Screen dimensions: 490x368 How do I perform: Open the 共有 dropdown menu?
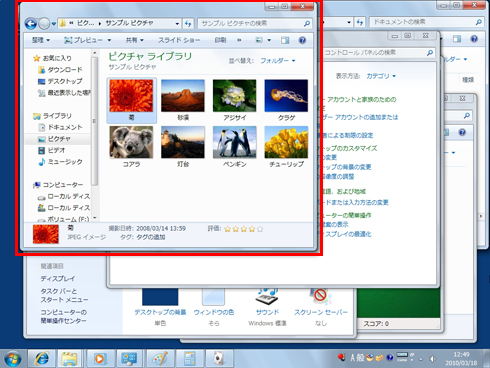(134, 40)
